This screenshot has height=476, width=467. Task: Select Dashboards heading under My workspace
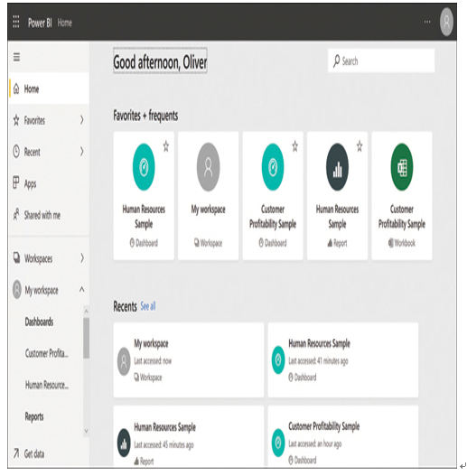coord(39,322)
